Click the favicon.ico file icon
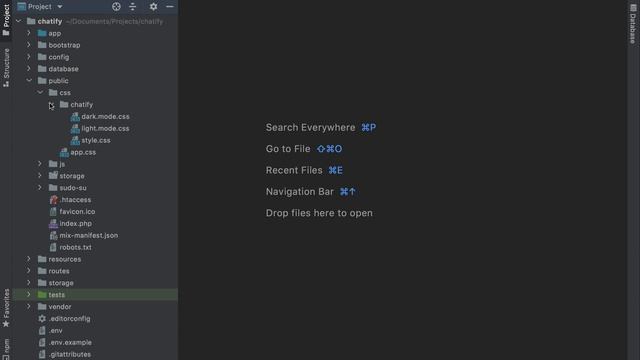 (x=53, y=211)
